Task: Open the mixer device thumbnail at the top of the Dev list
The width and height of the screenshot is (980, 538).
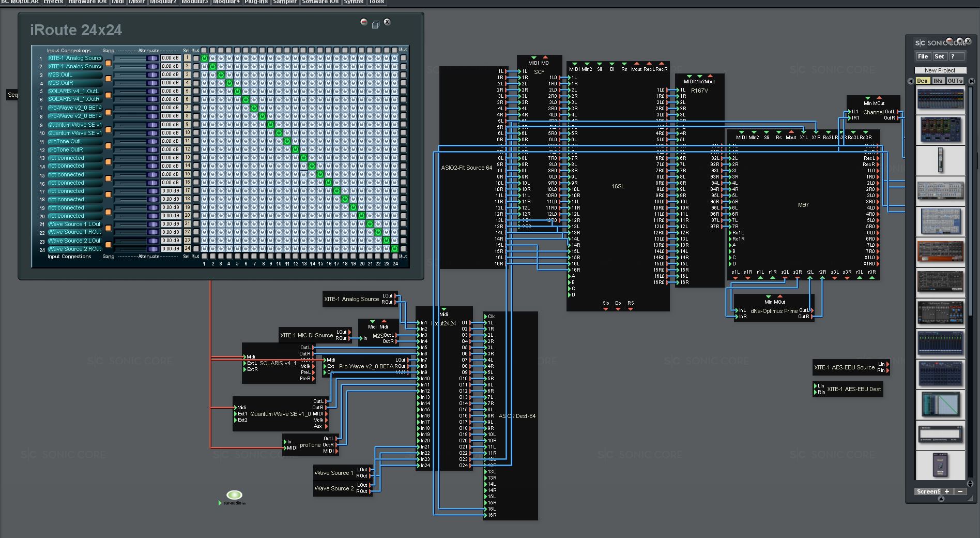Action: 940,100
